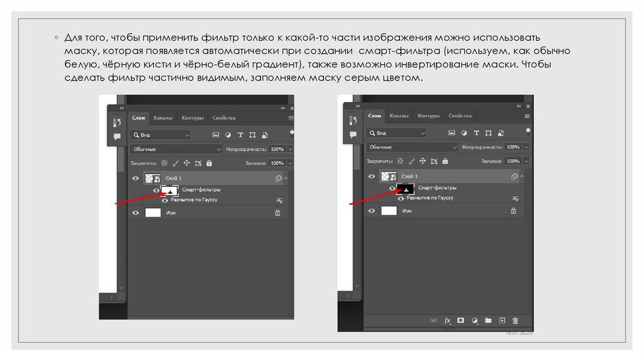Click Add layer mask icon

tap(461, 320)
